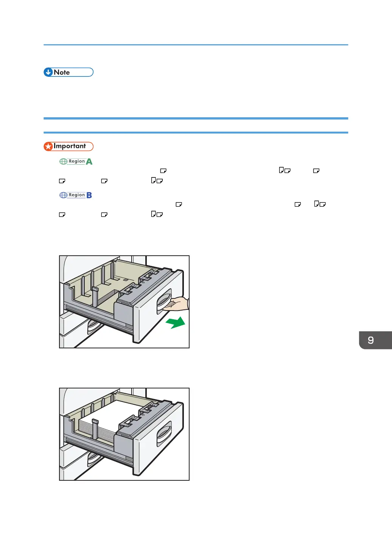Click the green arrow in tray illustration

(175, 323)
